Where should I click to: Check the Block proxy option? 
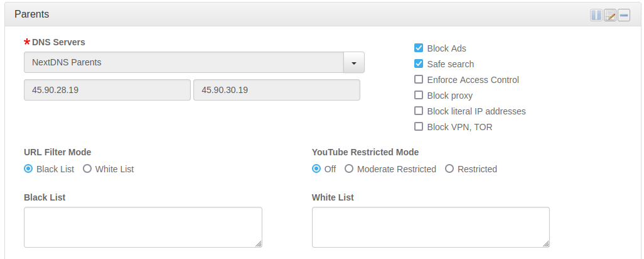(419, 96)
